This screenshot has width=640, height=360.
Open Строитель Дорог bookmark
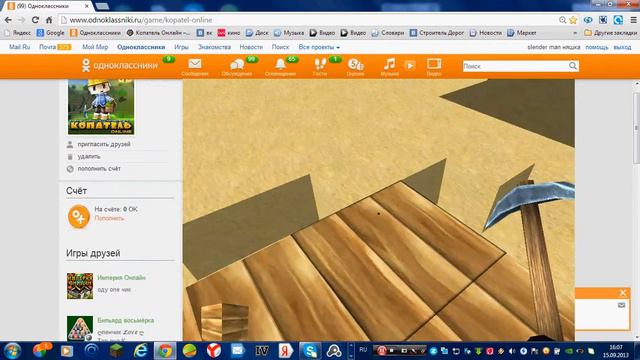[437, 33]
